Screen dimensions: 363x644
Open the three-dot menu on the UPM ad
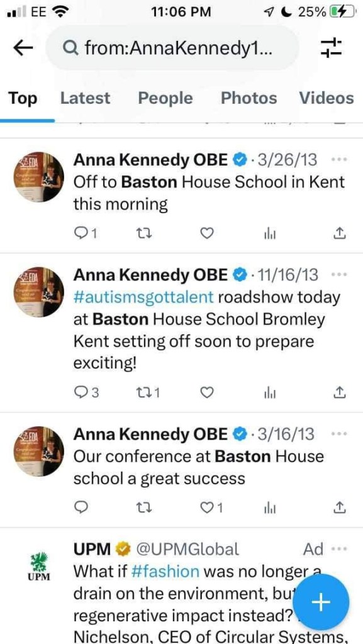pyautogui.click(x=340, y=548)
